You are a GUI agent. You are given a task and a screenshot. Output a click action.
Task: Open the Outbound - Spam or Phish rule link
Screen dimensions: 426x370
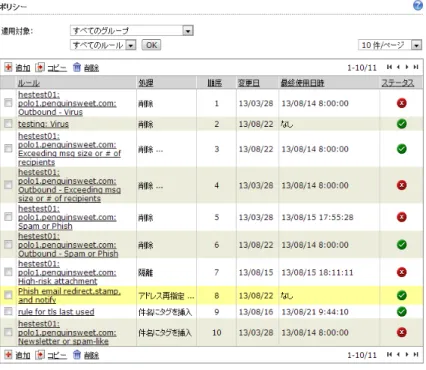point(68,245)
